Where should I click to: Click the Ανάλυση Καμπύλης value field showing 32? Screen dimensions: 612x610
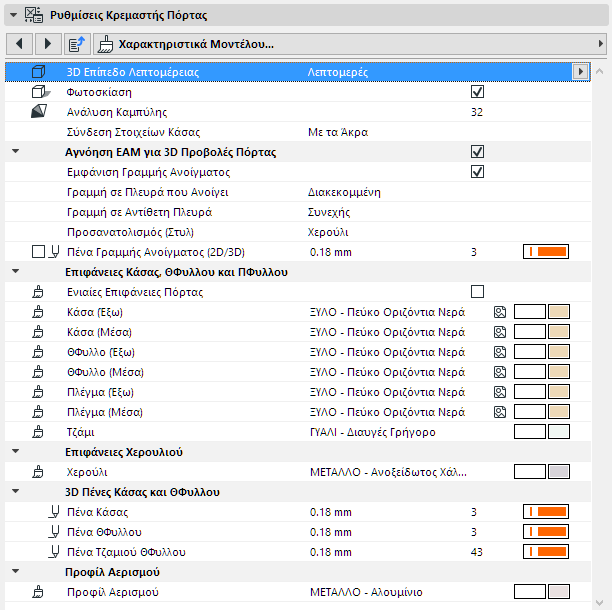click(x=477, y=112)
